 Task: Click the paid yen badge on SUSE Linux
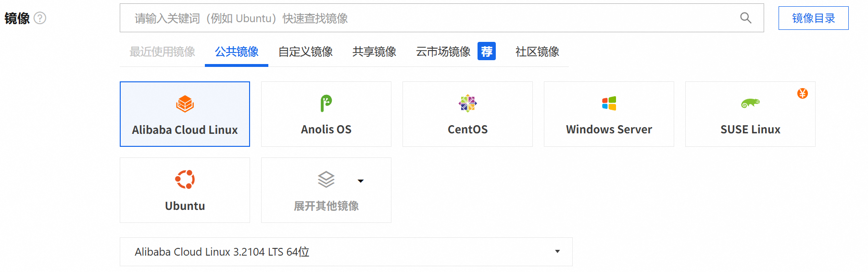[802, 93]
